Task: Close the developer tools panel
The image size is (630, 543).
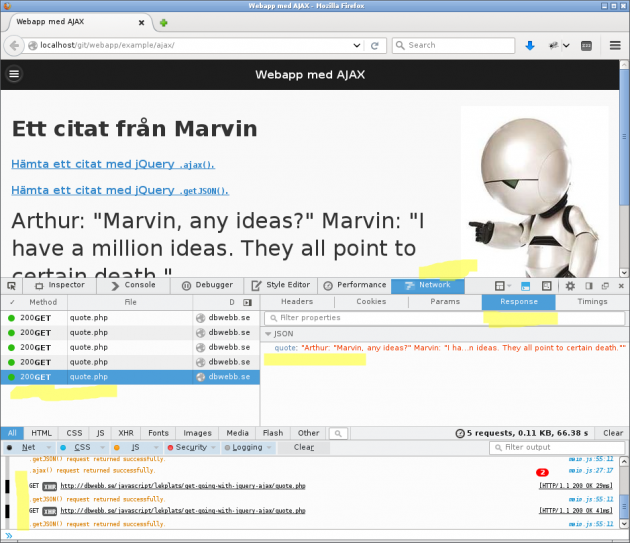Action: [x=621, y=286]
